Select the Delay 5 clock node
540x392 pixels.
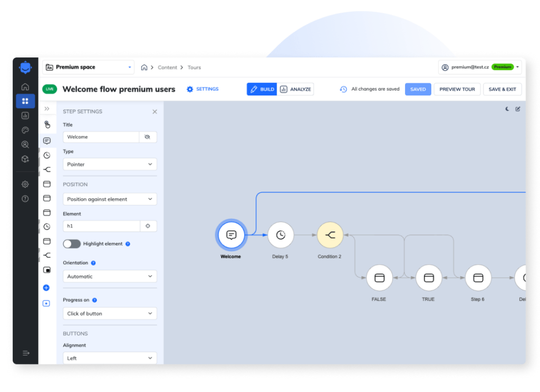click(281, 235)
